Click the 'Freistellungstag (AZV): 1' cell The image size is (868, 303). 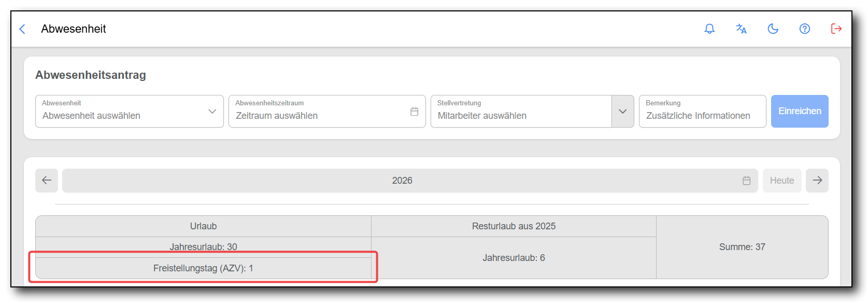coord(203,268)
